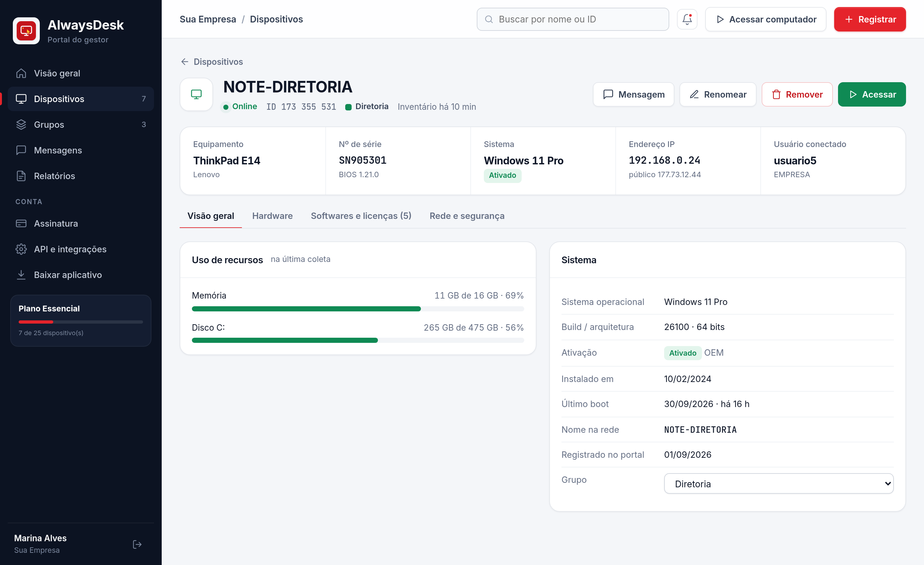Click the Marina Alves profile name
Screen dimensions: 924x565
[x=40, y=538]
